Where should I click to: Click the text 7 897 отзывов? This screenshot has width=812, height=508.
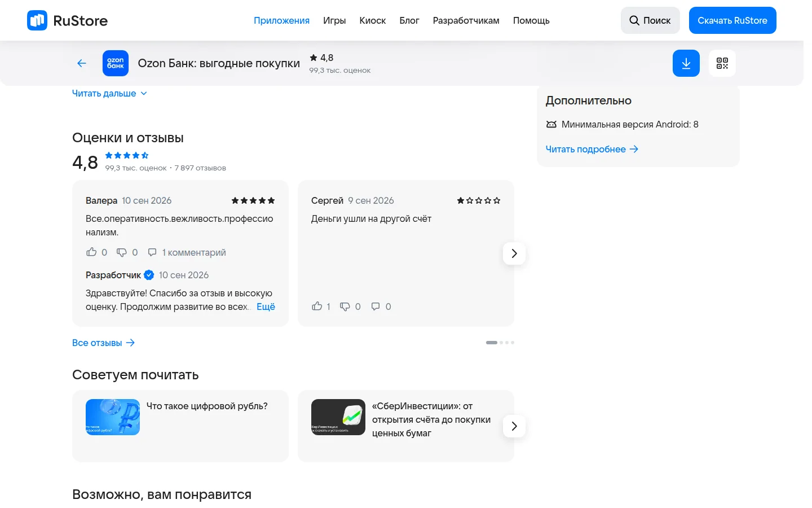(x=200, y=168)
